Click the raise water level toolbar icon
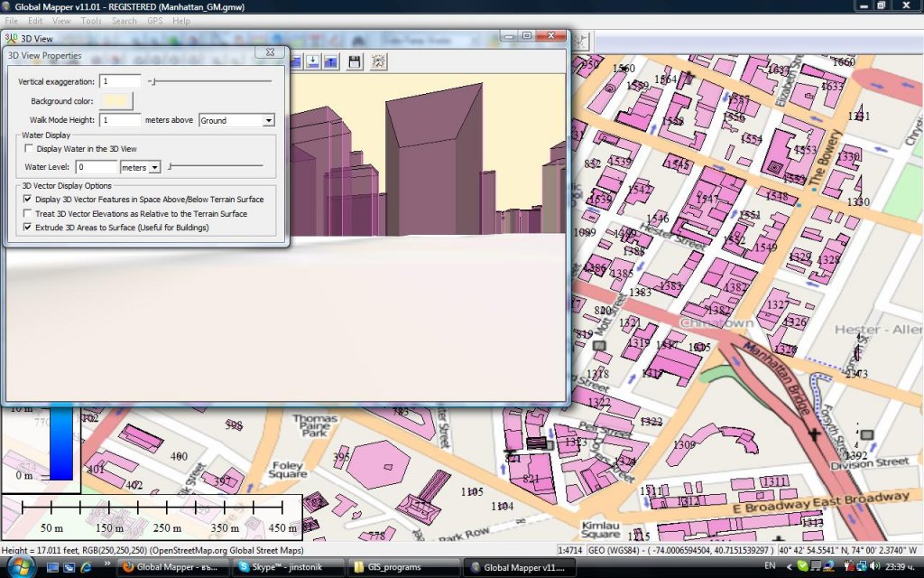This screenshot has width=924, height=578. (330, 61)
